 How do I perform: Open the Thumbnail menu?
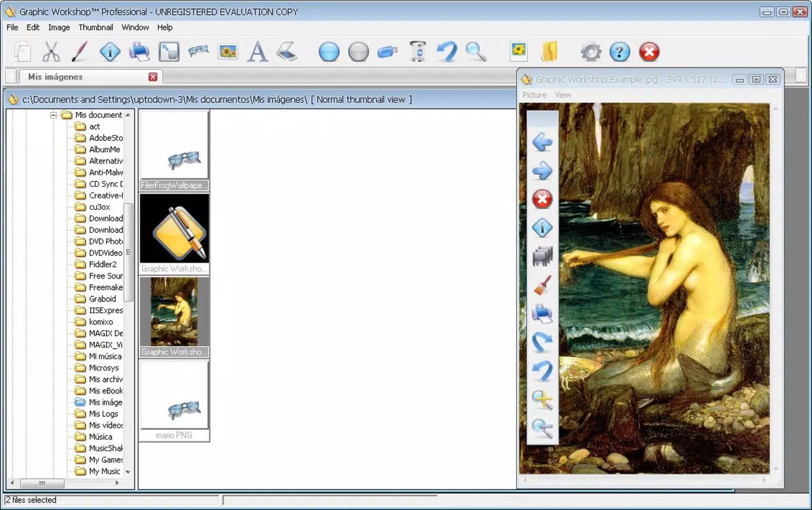(96, 27)
